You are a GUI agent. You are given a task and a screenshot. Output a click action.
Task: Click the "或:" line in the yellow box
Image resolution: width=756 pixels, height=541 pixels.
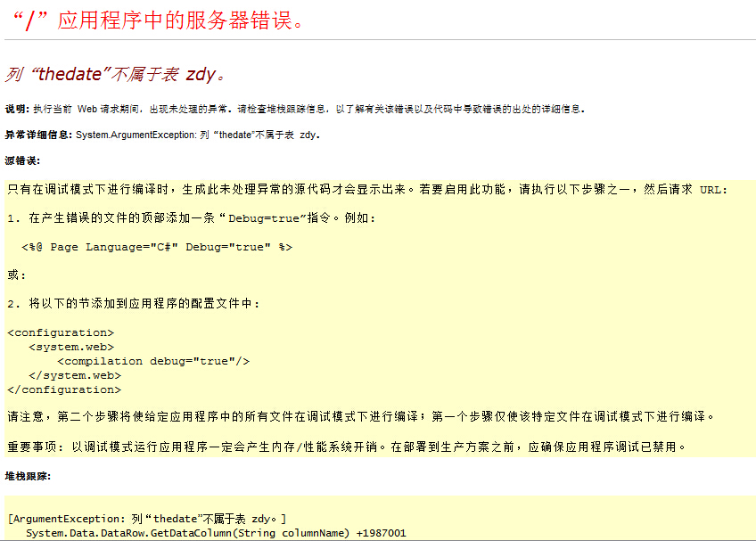pyautogui.click(x=17, y=275)
